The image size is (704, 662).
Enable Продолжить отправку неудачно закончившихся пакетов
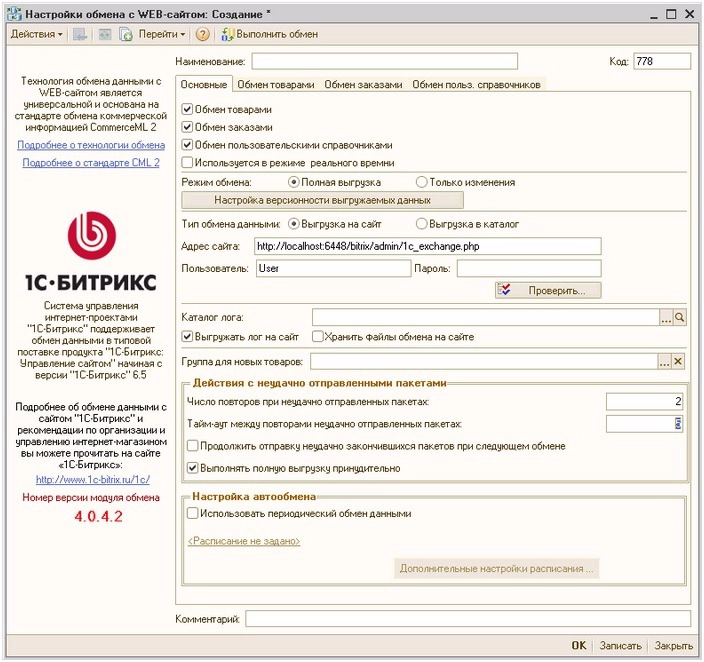[193, 446]
